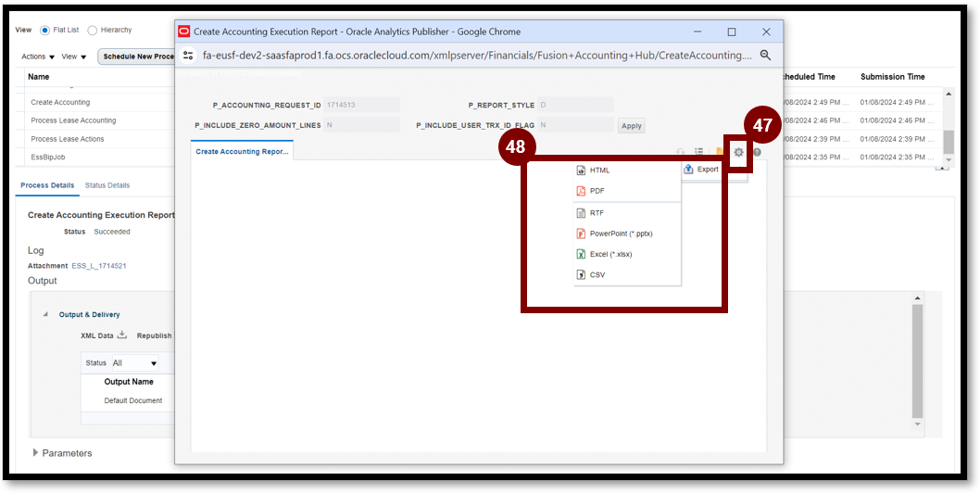
Task: Select the Create Accounting Report tab
Action: 242,151
